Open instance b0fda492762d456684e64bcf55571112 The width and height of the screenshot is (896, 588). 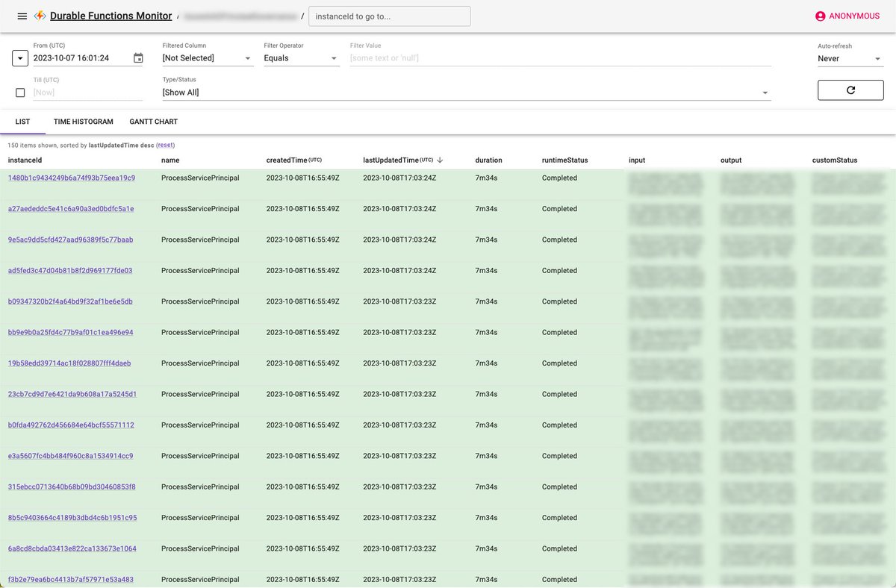pyautogui.click(x=71, y=425)
